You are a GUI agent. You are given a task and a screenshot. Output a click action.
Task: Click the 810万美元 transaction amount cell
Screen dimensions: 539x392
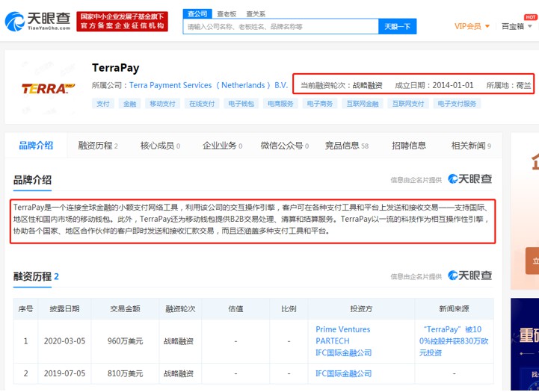click(125, 373)
